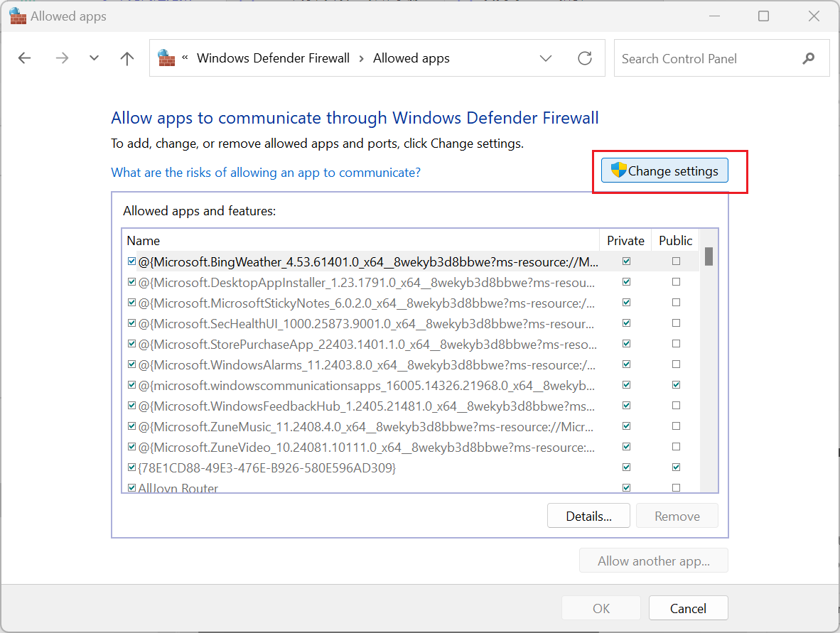The height and width of the screenshot is (633, 840).
Task: Disable Public for windowscommunicationsapps
Action: coord(676,385)
